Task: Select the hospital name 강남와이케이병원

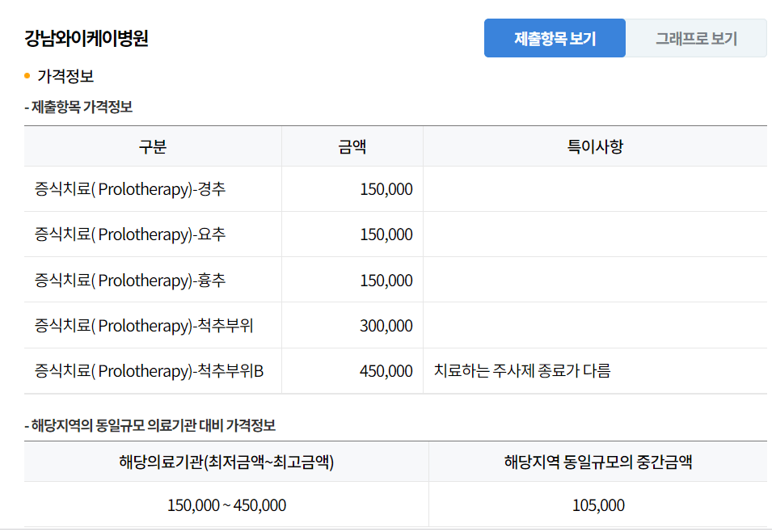Action: point(86,38)
